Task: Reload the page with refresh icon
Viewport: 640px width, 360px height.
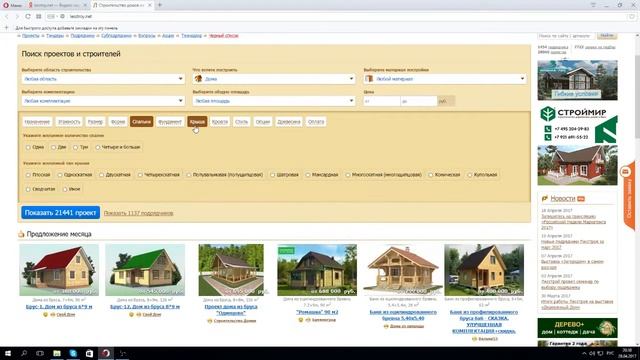Action: pos(28,16)
